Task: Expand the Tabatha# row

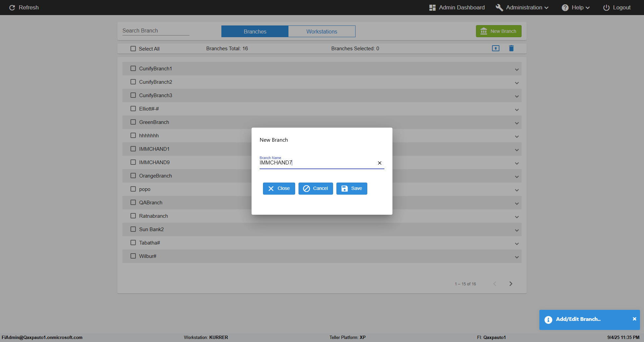Action: point(517,244)
